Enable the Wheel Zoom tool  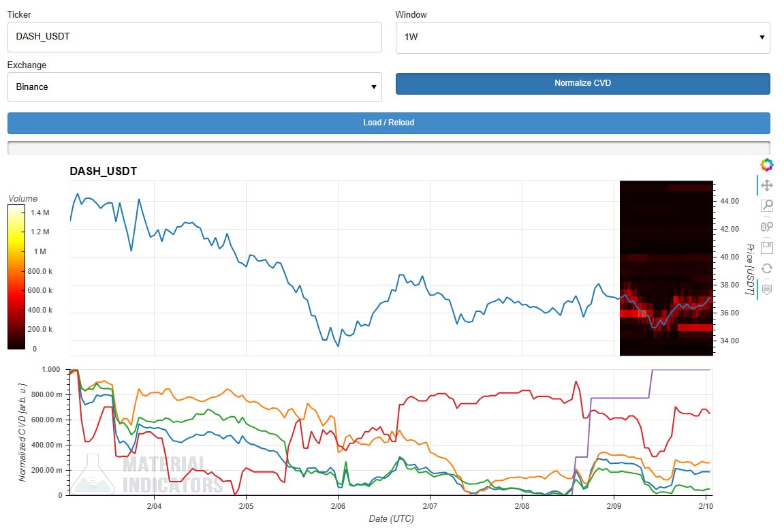[x=766, y=226]
